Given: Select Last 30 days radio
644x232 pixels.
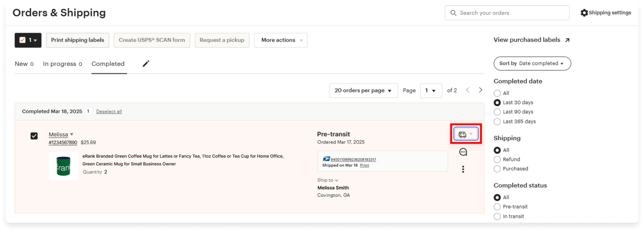Looking at the screenshot, I should pyautogui.click(x=497, y=102).
